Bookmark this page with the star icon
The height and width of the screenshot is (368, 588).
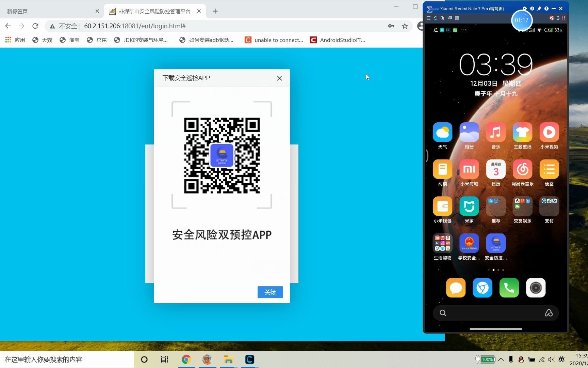click(x=405, y=26)
